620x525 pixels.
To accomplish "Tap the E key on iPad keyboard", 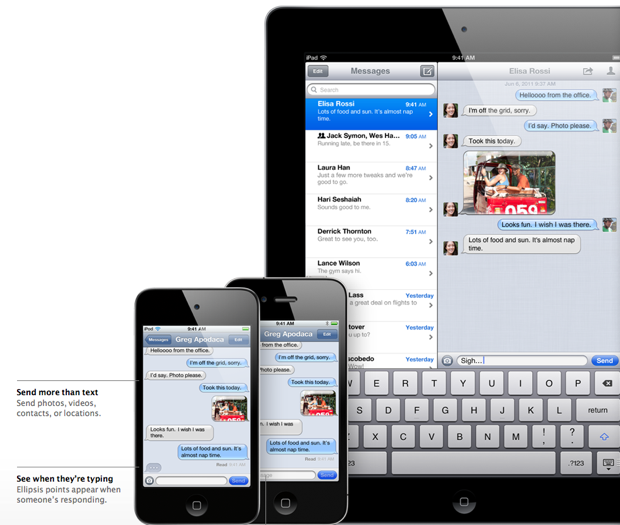I will coord(376,383).
